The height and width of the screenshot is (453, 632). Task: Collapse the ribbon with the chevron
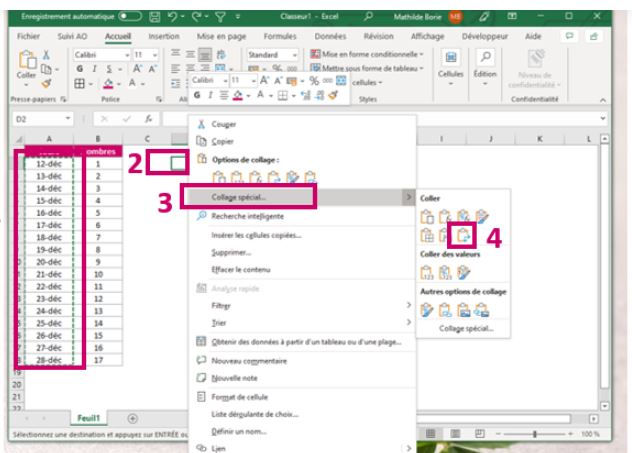tap(603, 100)
